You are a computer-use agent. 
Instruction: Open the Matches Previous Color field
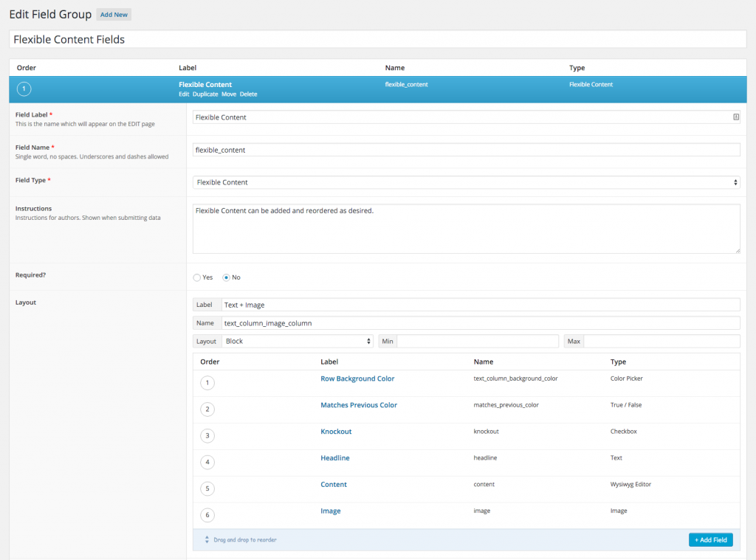click(x=359, y=405)
